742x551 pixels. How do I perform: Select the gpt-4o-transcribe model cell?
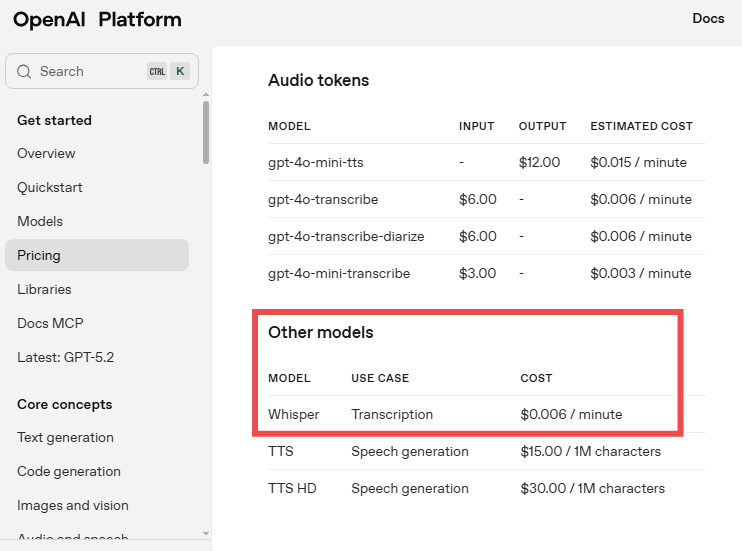click(323, 199)
